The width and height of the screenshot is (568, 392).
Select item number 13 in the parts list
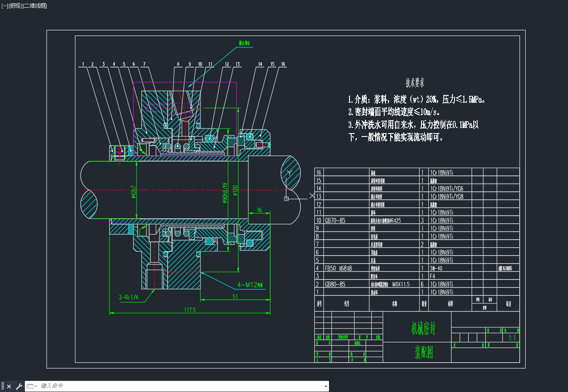click(x=319, y=197)
